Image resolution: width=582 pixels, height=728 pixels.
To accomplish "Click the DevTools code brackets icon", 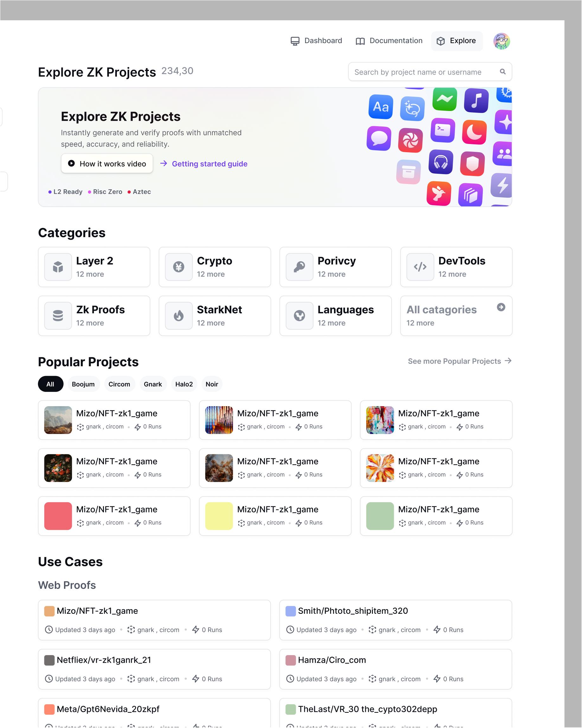I will tap(420, 267).
